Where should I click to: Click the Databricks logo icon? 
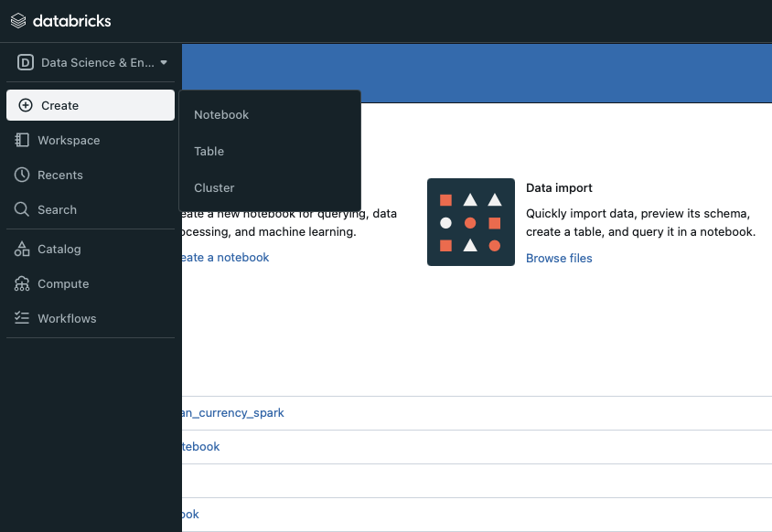click(18, 21)
